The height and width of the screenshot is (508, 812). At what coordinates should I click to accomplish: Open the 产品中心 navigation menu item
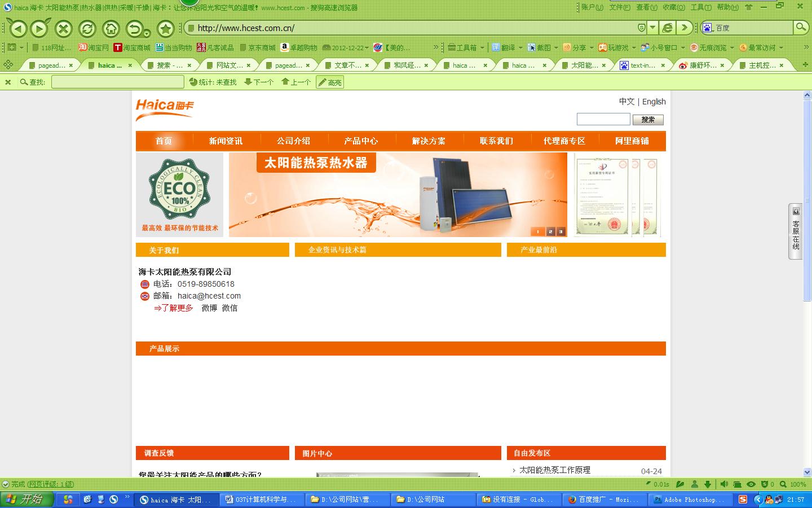pos(361,141)
